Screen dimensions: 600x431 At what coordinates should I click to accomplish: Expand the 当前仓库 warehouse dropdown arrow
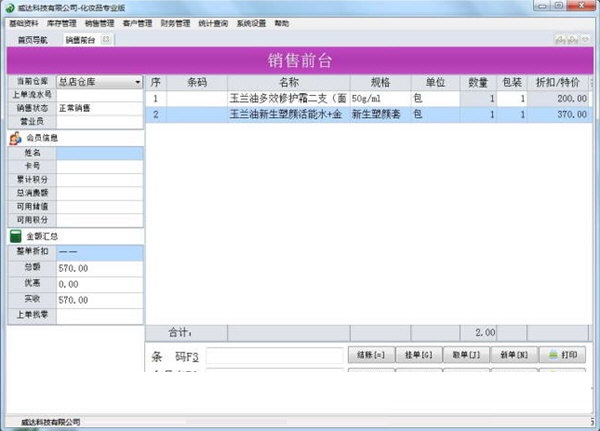(x=138, y=82)
